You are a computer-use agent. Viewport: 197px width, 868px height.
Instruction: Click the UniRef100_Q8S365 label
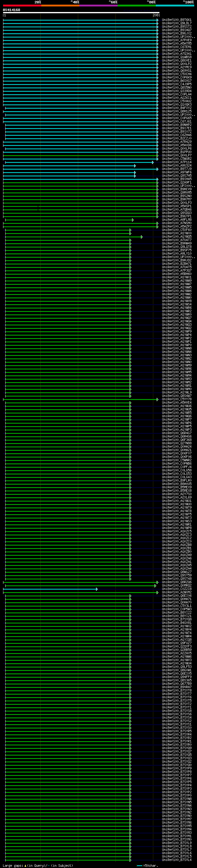pos(177,680)
